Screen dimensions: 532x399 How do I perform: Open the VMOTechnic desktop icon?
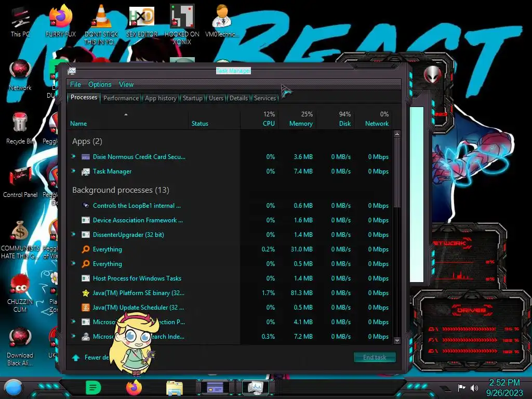click(222, 21)
